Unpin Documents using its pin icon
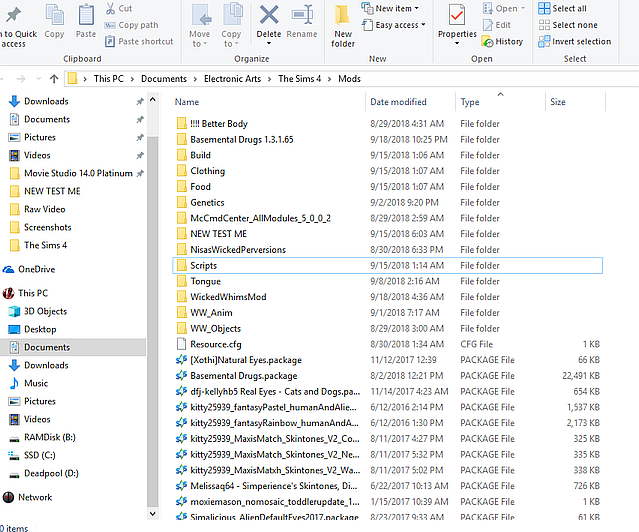This screenshot has width=639, height=532. coord(140,119)
